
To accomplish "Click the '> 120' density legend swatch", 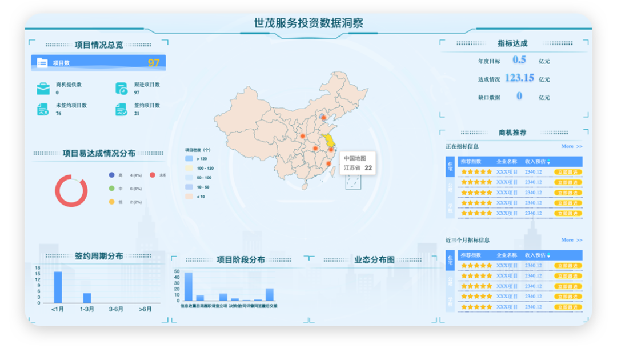I will point(189,158).
